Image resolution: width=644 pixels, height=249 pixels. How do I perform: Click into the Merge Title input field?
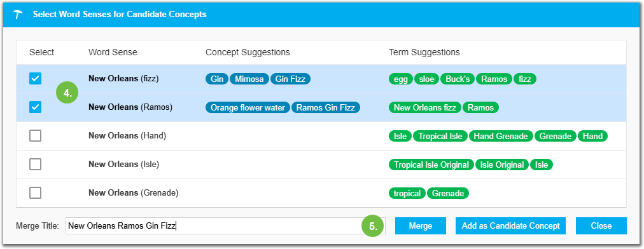click(x=225, y=226)
